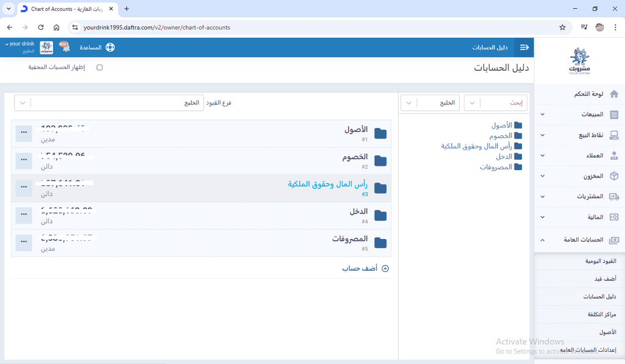Select مراكز التكلفة from sidebar
Image resolution: width=625 pixels, height=364 pixels.
[602, 314]
